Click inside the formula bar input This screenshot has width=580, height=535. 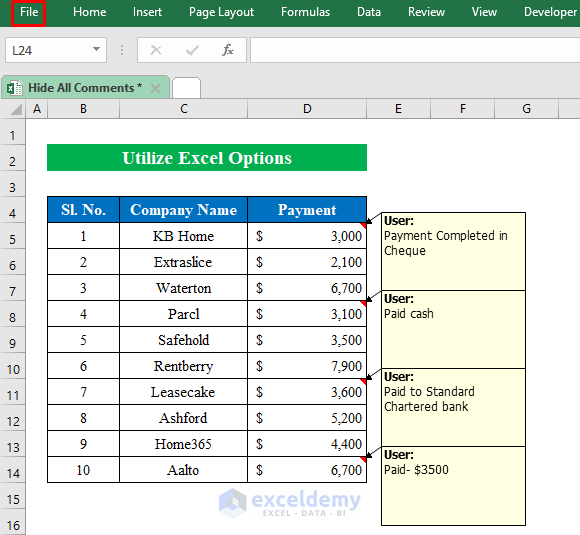[x=415, y=50]
